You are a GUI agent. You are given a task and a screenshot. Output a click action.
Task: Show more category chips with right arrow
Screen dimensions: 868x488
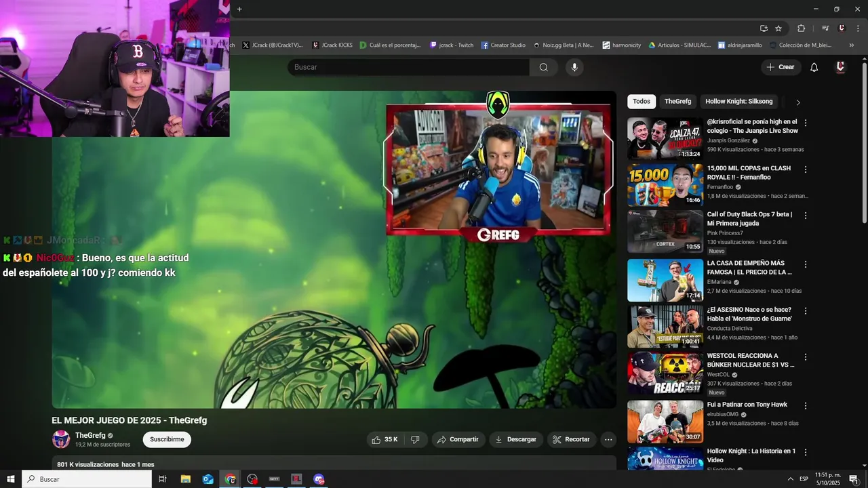[798, 102]
